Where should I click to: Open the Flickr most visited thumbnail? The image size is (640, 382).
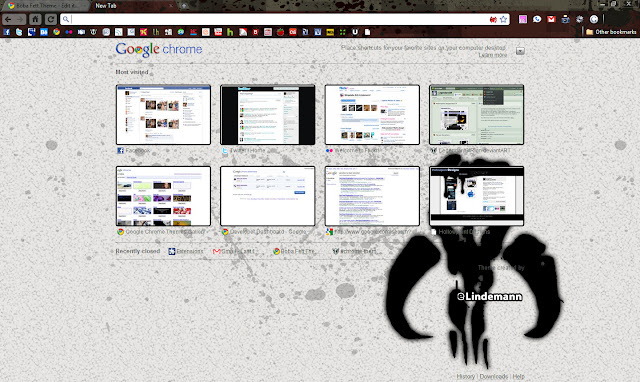(372, 115)
